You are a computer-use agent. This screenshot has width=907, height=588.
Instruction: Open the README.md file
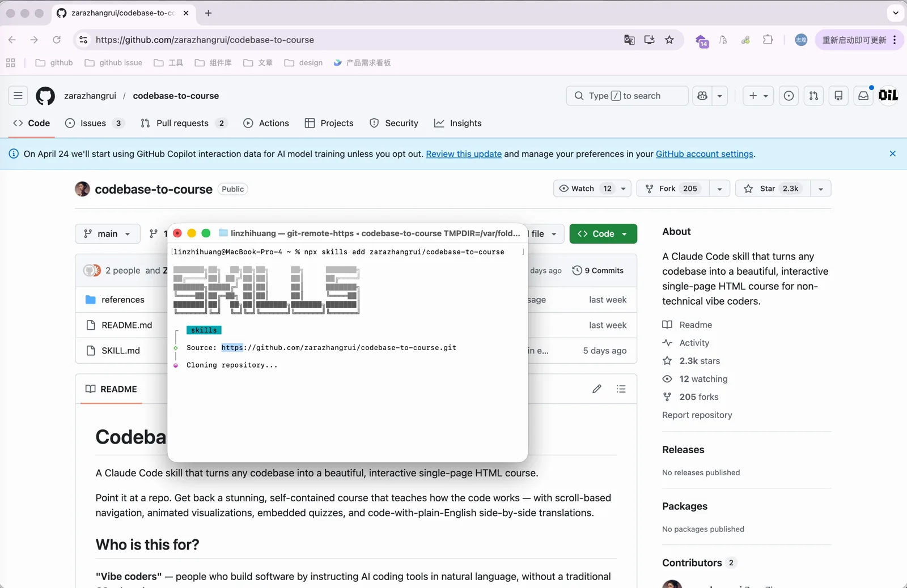click(x=127, y=325)
